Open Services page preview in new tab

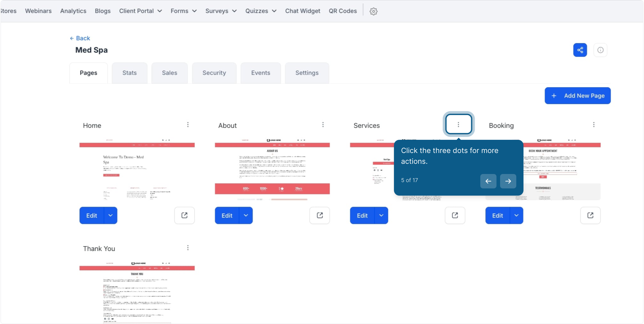pos(455,215)
